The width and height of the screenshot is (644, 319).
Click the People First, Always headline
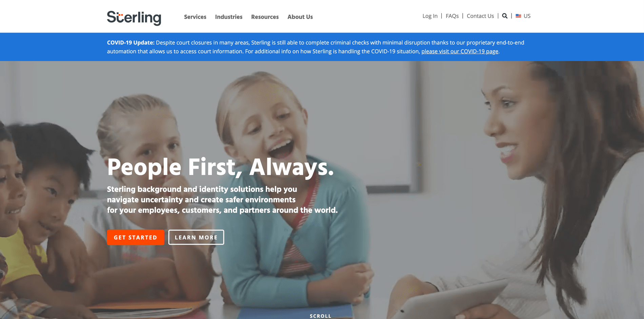[x=220, y=167]
